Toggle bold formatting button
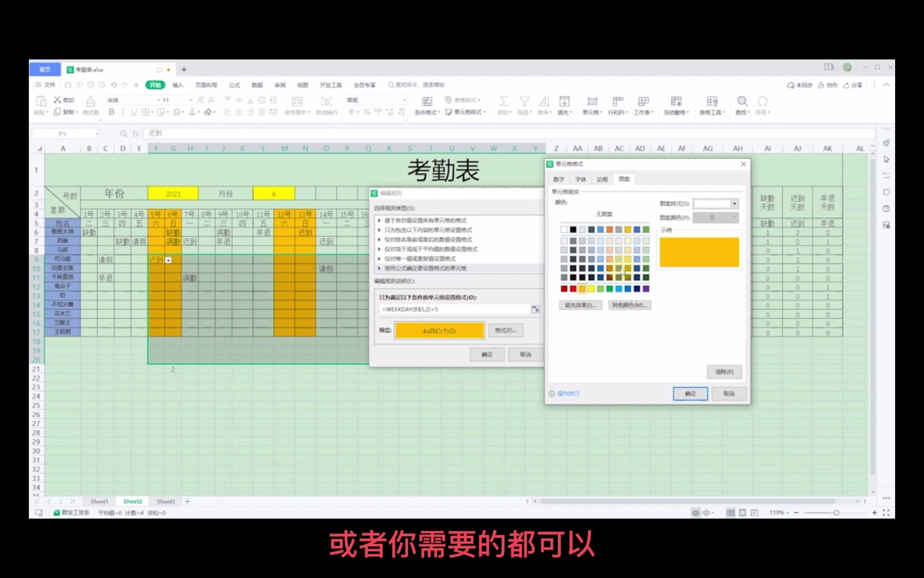The height and width of the screenshot is (578, 924). point(111,112)
